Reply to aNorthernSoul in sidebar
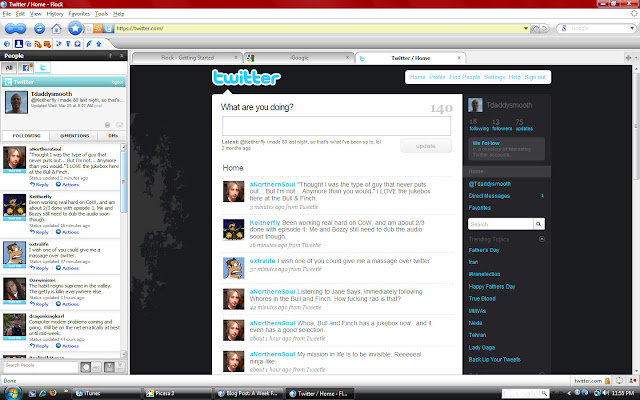Screen dimensions: 640x400 click(39, 184)
